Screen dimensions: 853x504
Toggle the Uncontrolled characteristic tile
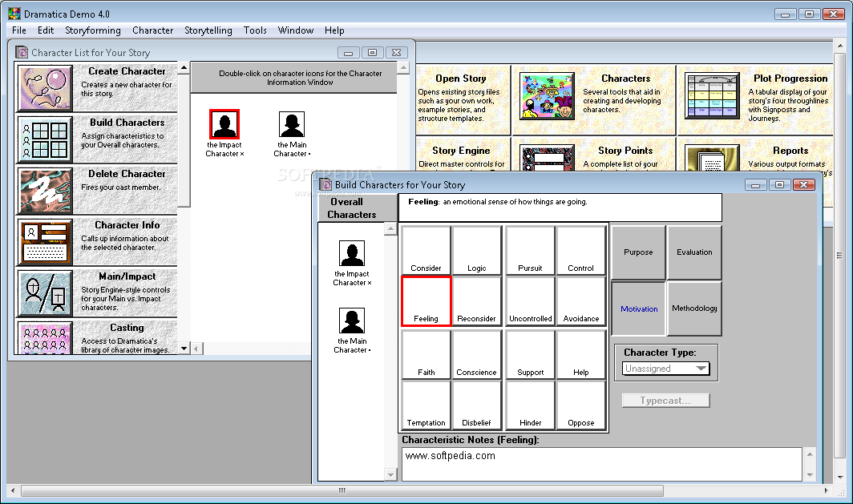(531, 301)
